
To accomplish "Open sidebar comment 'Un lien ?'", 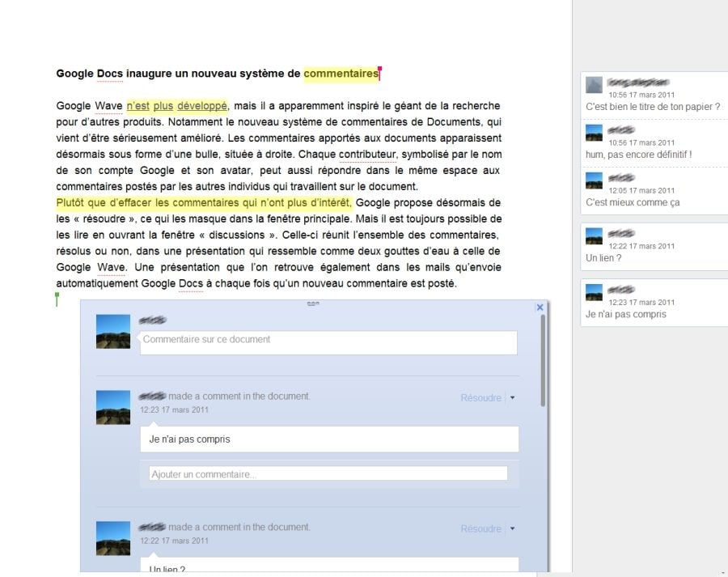I will coord(603,258).
